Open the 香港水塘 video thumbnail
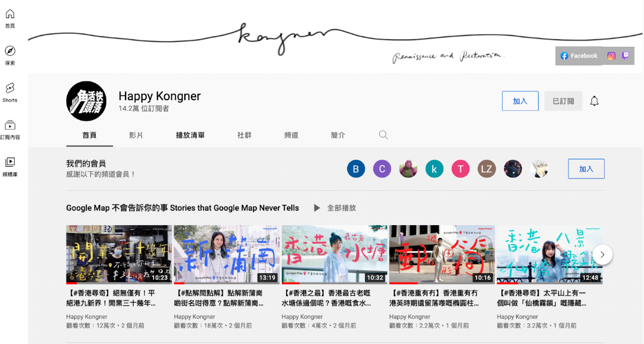644x344 pixels. (334, 254)
